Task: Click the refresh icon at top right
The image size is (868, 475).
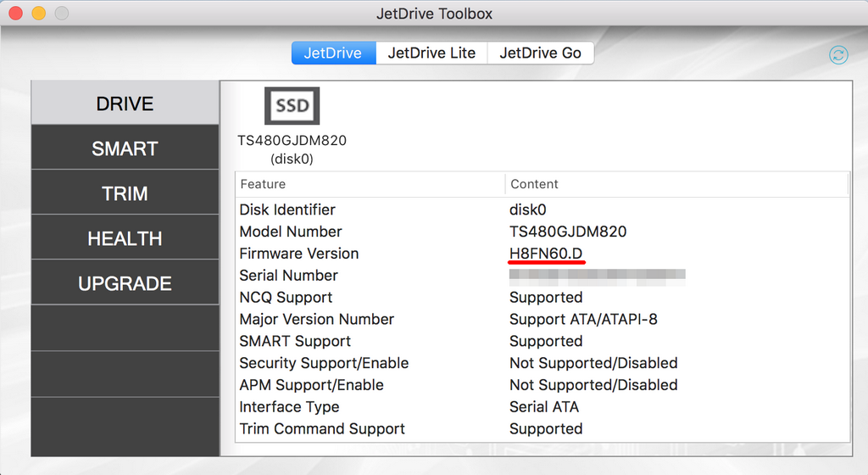Action: [838, 55]
